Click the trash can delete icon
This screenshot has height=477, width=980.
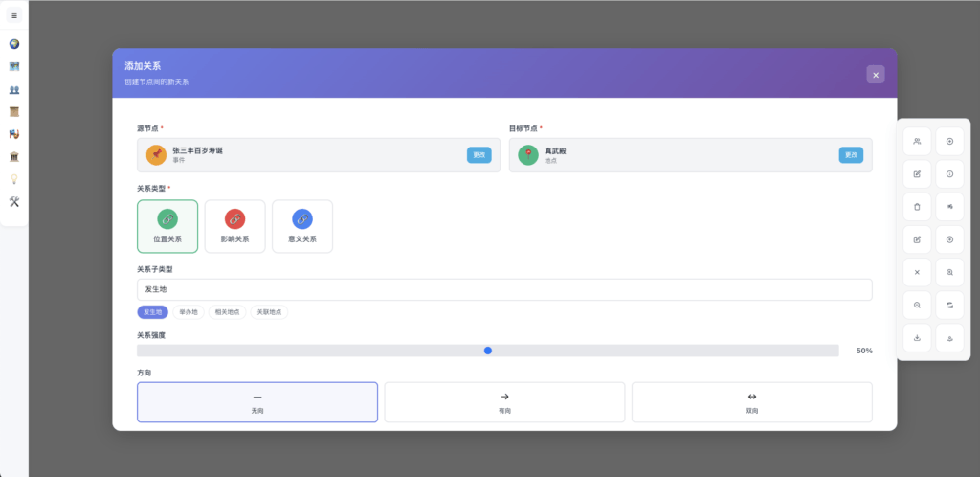pos(917,207)
